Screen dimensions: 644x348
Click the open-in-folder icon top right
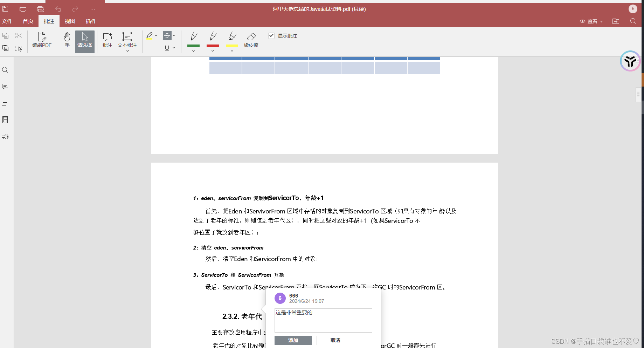[616, 21]
